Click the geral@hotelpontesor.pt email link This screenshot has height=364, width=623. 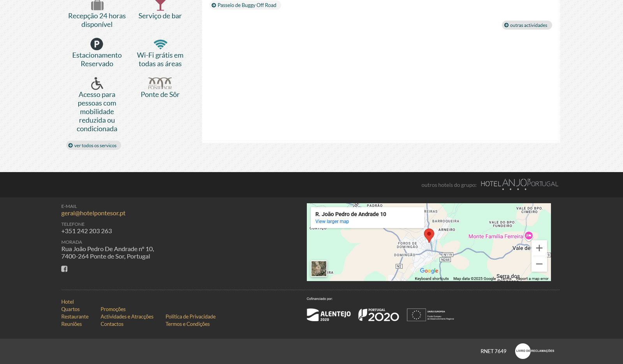(x=93, y=213)
